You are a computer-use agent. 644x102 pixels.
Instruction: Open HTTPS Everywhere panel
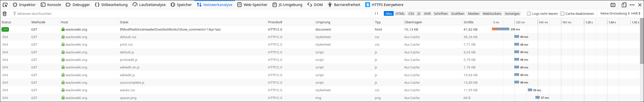point(384,5)
